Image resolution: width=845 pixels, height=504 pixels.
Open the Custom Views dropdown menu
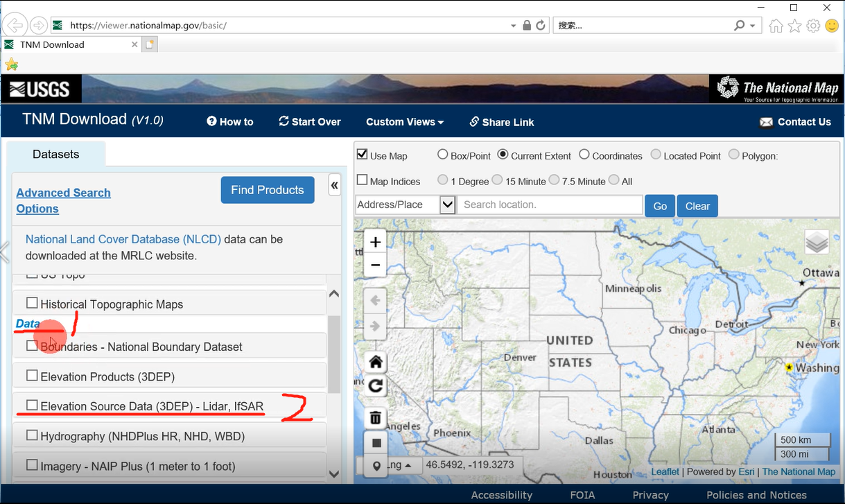(405, 122)
